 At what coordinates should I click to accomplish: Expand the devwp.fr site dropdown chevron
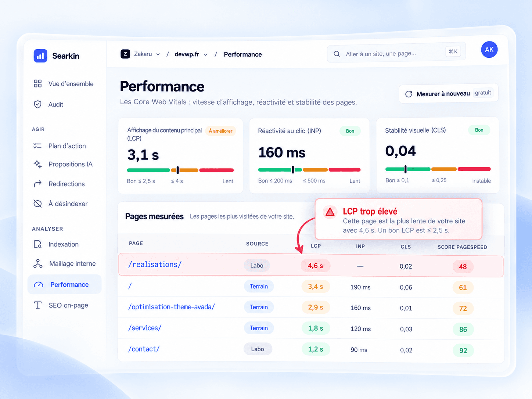click(x=206, y=54)
